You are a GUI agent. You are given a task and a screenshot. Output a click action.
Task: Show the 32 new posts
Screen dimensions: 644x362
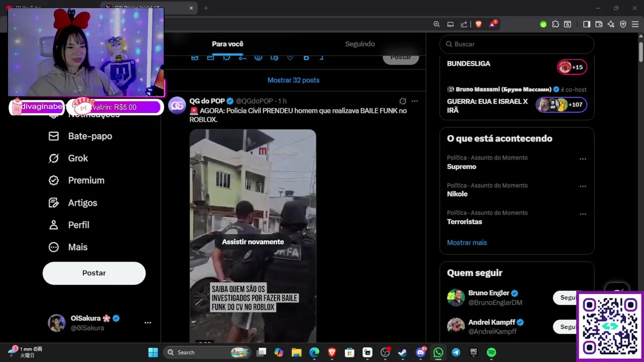coord(293,80)
